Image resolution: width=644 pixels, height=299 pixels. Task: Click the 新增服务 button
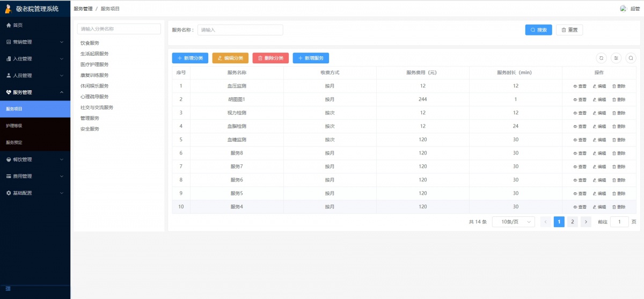[x=311, y=58]
